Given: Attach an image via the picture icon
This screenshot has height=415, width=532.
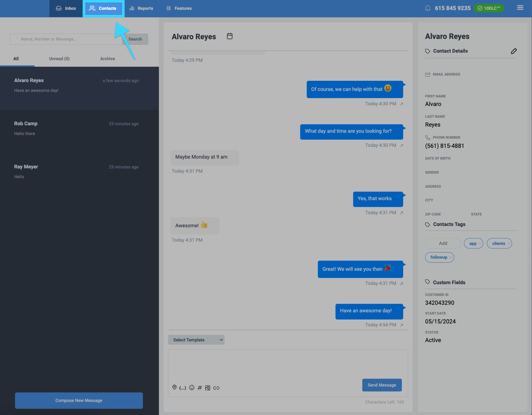Looking at the screenshot, I should coord(208,388).
